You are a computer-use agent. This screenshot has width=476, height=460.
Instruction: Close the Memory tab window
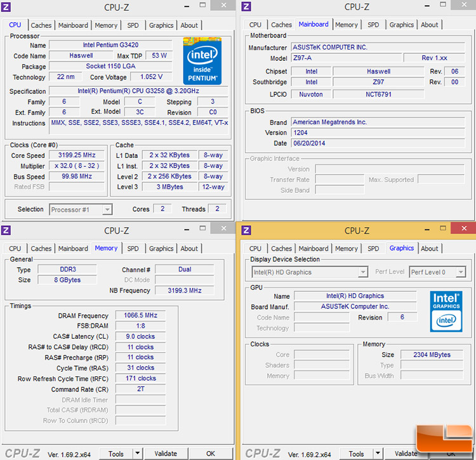coord(223,228)
